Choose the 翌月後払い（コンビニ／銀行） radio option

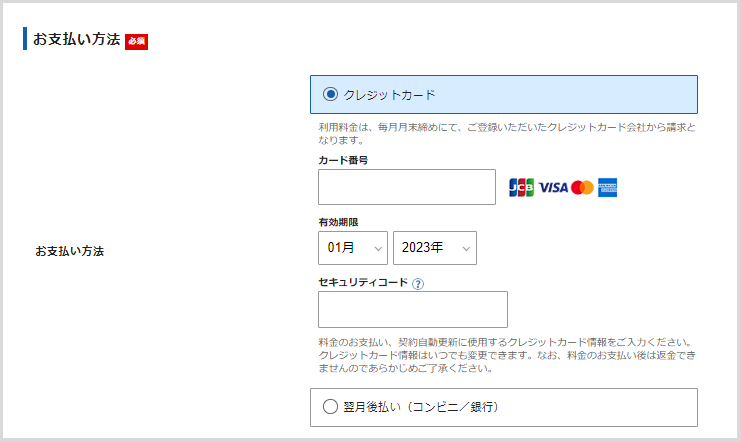point(331,407)
